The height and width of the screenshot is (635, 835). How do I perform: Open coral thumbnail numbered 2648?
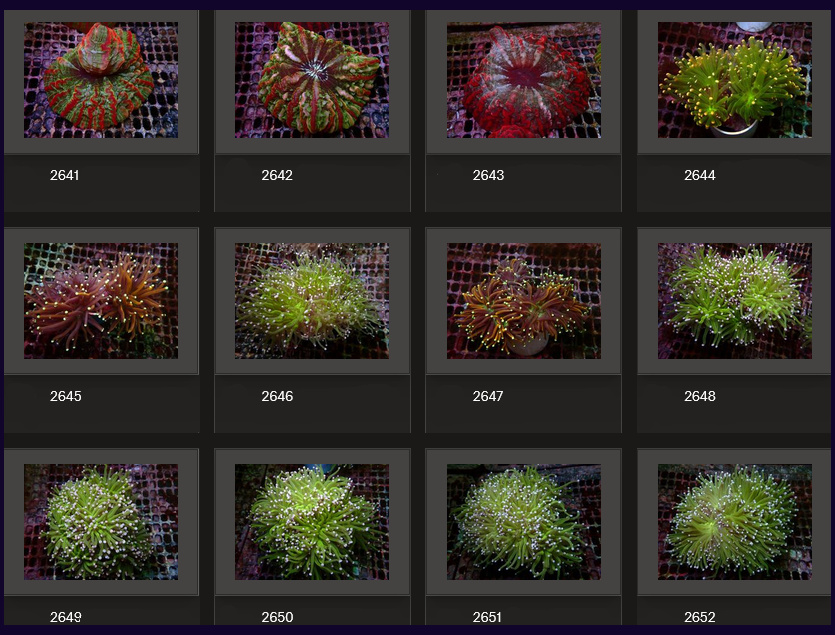[x=735, y=301]
